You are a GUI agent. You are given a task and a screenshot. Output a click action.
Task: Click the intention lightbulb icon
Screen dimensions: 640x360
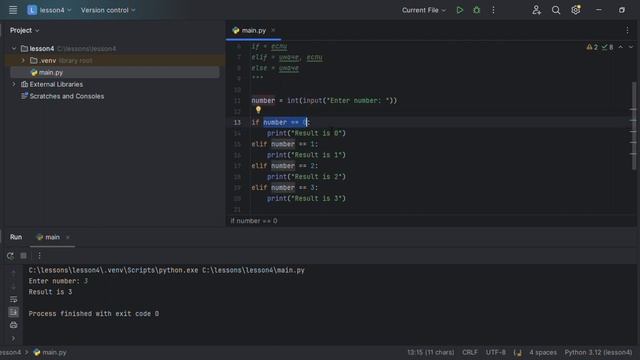(258, 110)
